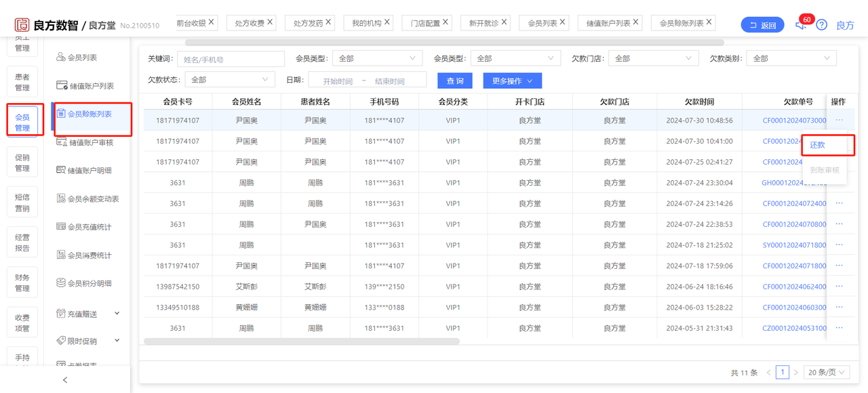Viewport: 868px width, 393px height.
Task: Switch to the 经营报告 module
Action: pos(22,243)
